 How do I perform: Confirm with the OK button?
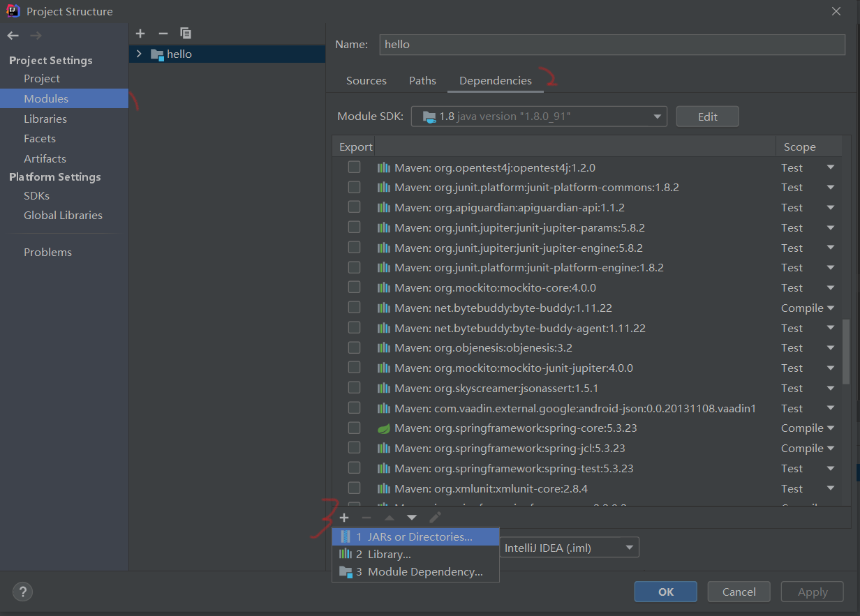point(666,592)
